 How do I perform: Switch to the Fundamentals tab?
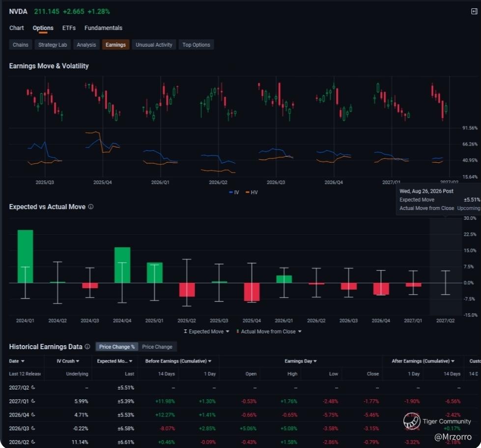coord(103,28)
